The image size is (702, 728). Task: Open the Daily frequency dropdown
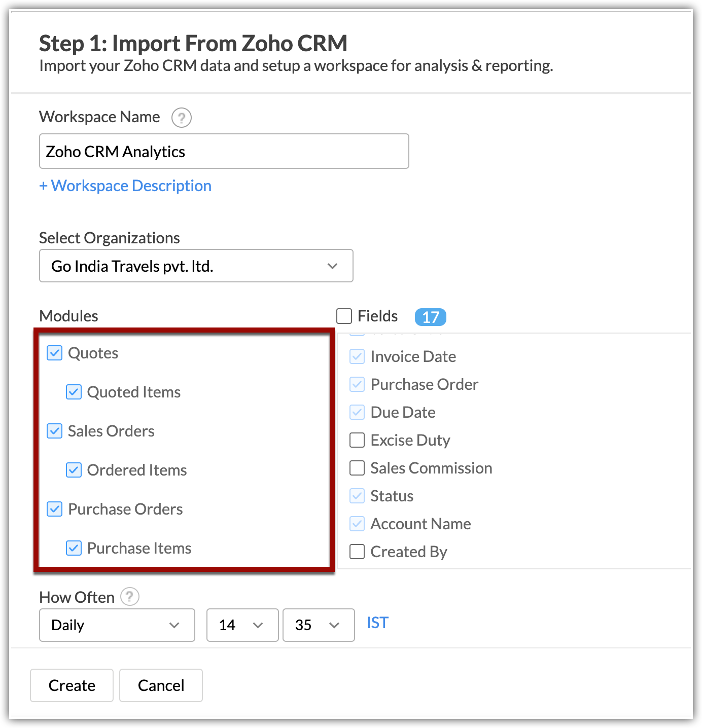(117, 625)
